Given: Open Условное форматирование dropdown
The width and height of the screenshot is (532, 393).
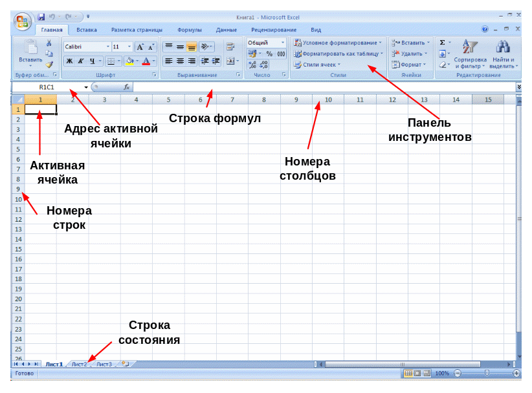Looking at the screenshot, I should tap(338, 43).
